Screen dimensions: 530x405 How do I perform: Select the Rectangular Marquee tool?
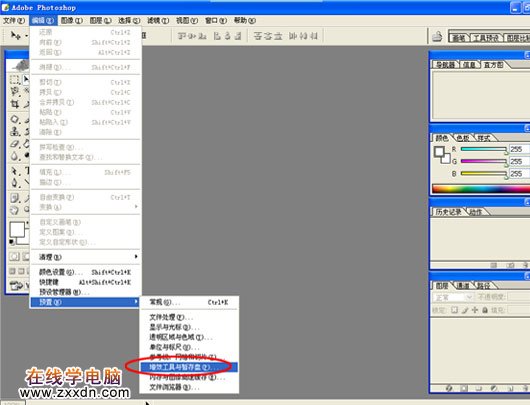pyautogui.click(x=15, y=80)
